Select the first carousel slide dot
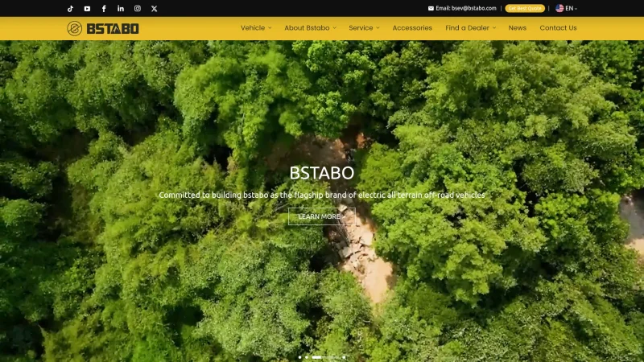644x362 pixels. point(299,357)
